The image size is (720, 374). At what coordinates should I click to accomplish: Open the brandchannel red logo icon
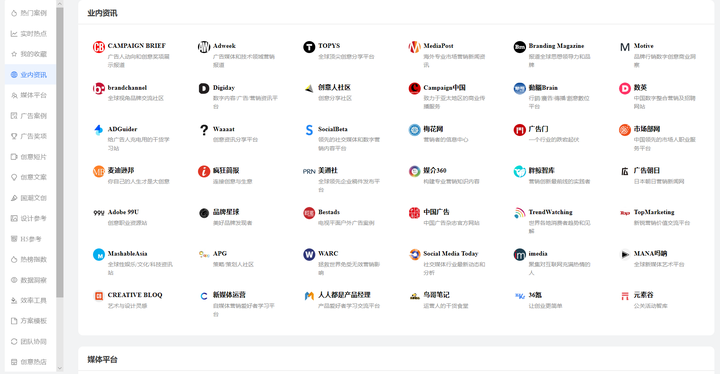tap(99, 88)
